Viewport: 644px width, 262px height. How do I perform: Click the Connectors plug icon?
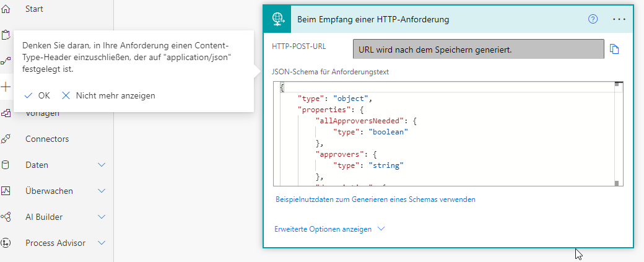tap(6, 139)
